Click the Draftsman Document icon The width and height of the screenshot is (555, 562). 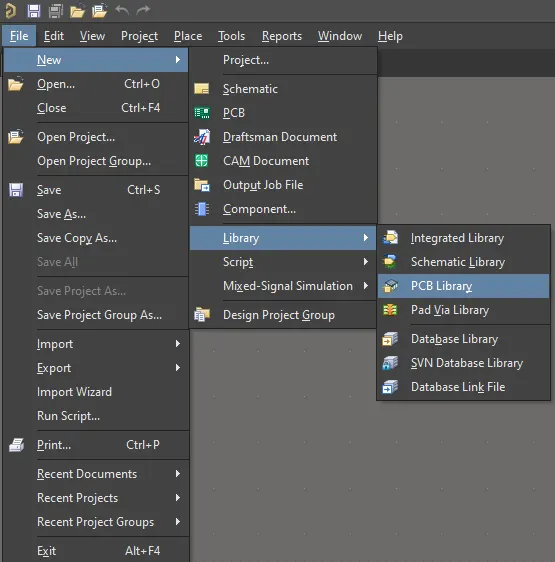pos(202,137)
